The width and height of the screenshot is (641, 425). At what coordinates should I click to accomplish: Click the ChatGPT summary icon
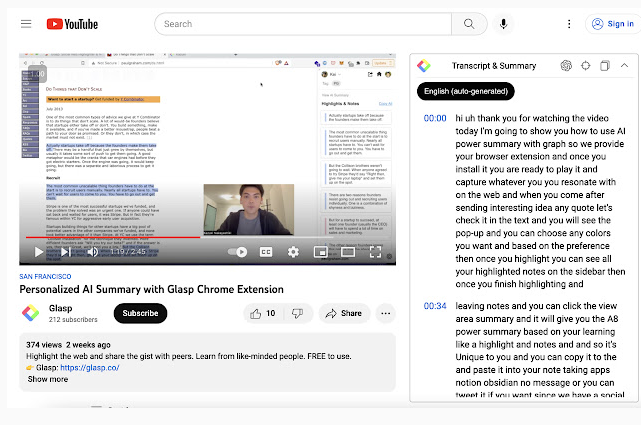point(566,65)
